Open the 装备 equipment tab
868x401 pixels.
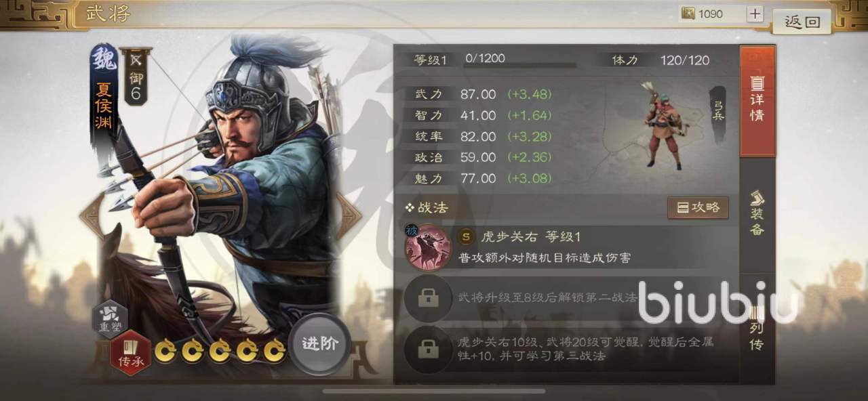coord(757,215)
